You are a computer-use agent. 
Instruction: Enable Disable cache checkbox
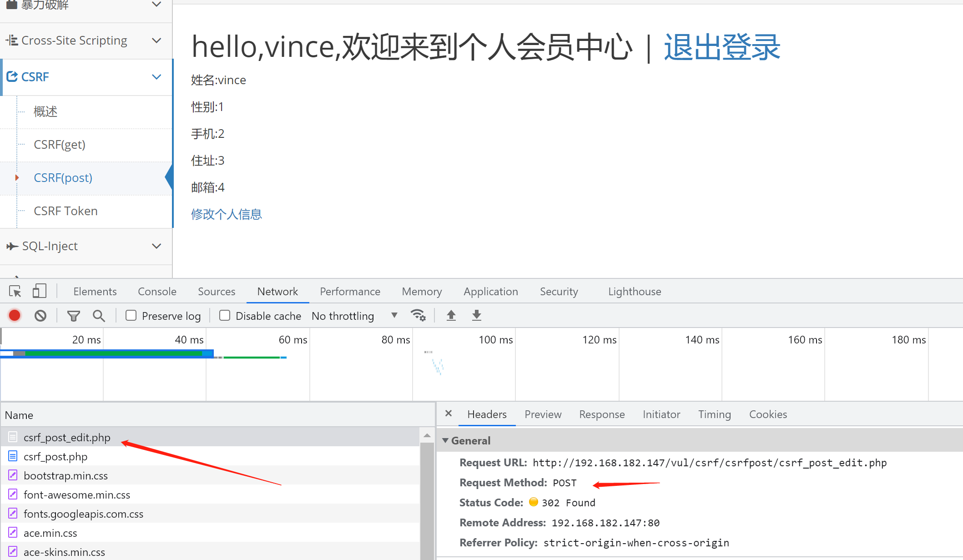(x=225, y=315)
